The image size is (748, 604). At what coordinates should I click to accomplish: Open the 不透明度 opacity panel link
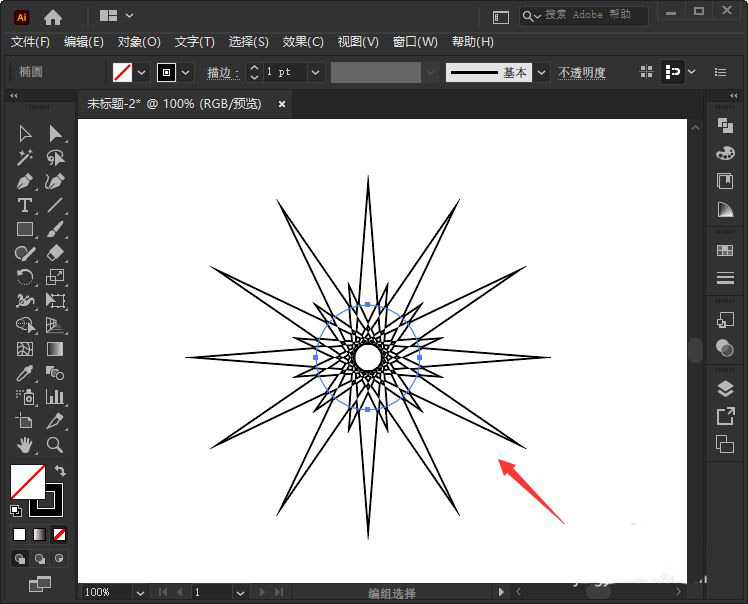[x=582, y=73]
